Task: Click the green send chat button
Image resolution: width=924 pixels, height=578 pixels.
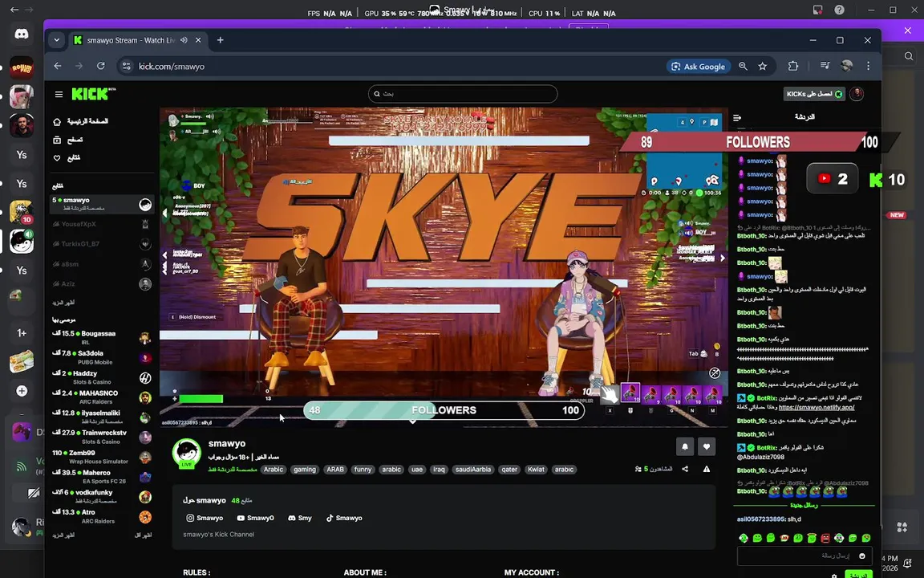Action: [858, 575]
